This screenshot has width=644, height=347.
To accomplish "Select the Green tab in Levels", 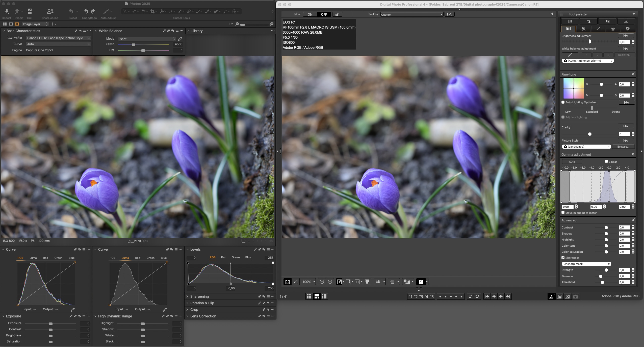I will tap(236, 257).
